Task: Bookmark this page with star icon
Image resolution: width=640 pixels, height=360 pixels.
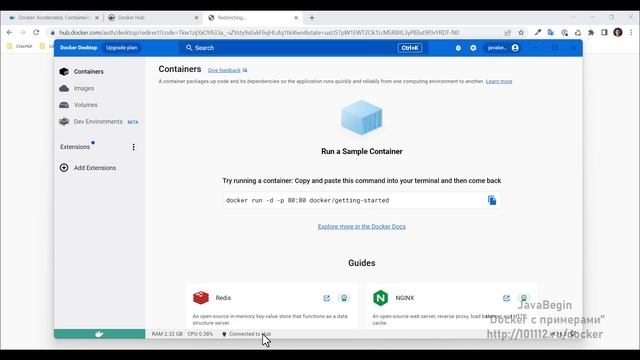Action: [x=521, y=33]
